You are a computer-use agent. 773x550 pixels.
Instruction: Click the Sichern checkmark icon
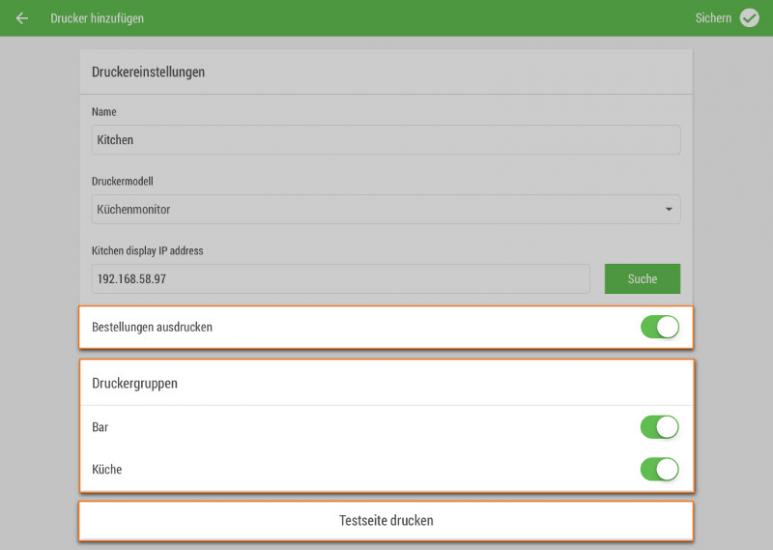coord(749,18)
